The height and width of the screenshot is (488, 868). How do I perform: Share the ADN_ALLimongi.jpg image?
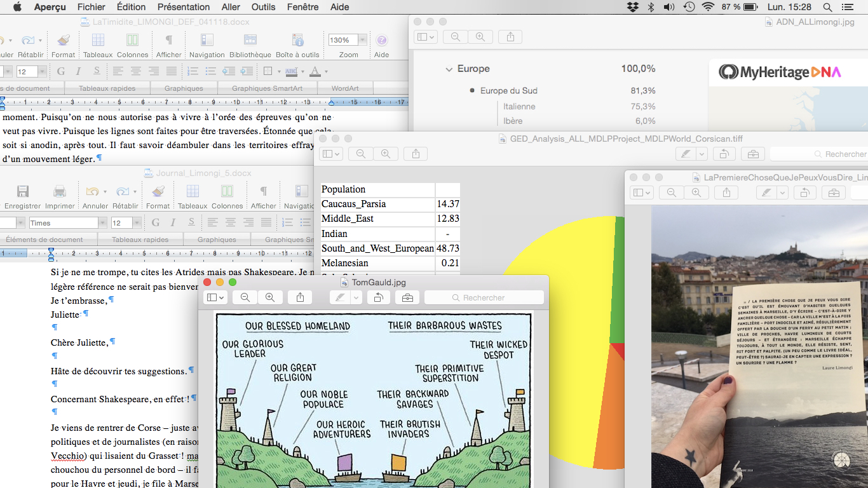point(510,37)
